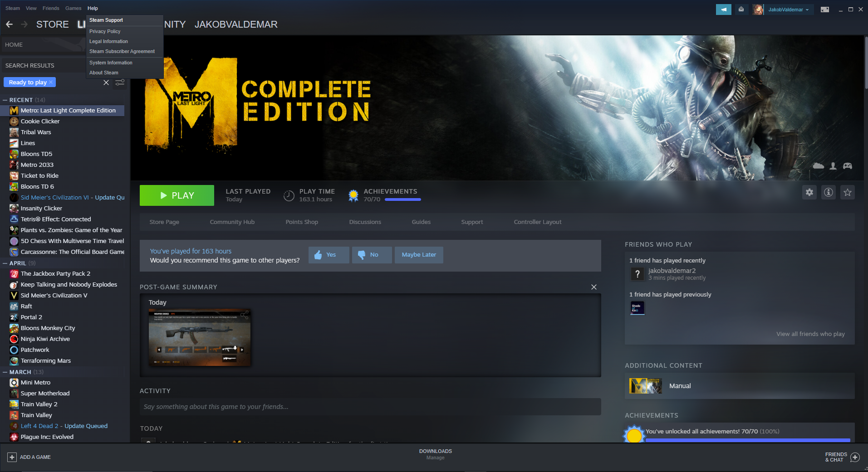The height and width of the screenshot is (472, 868).
Task: Open today's weapon screenshot thumbnail
Action: (x=200, y=337)
